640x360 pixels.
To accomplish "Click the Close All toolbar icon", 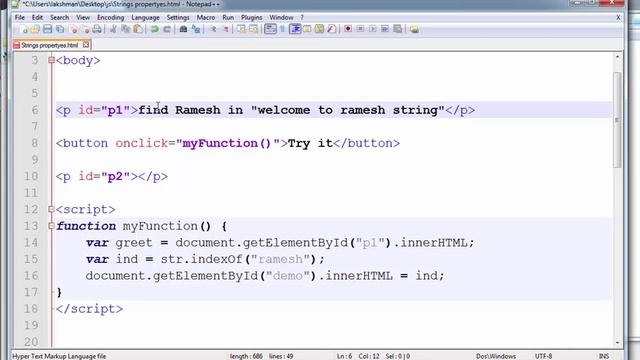I will click(85, 29).
